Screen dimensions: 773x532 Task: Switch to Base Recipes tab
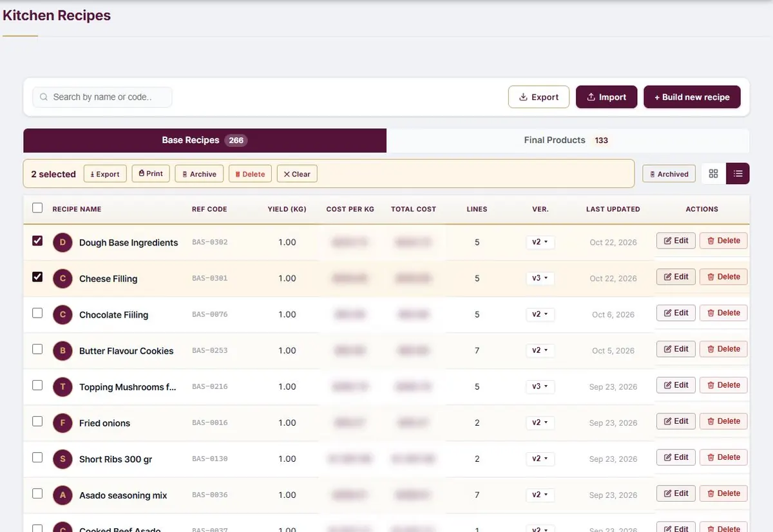205,140
